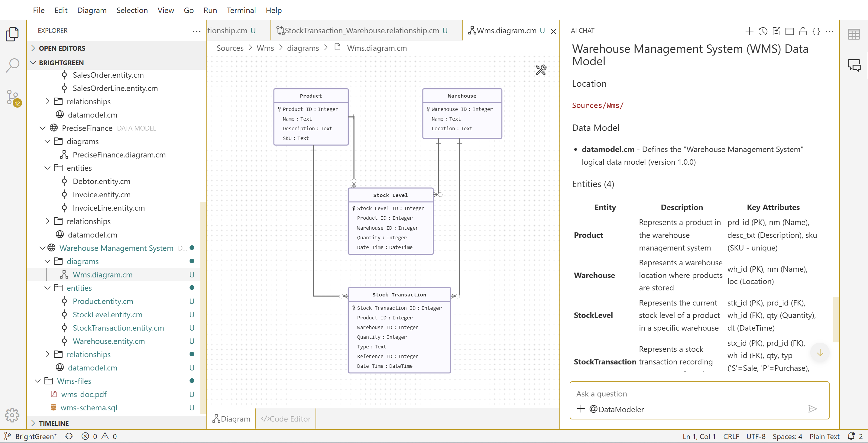Open the table grid panel icon
This screenshot has height=443, width=868.
pyautogui.click(x=853, y=34)
